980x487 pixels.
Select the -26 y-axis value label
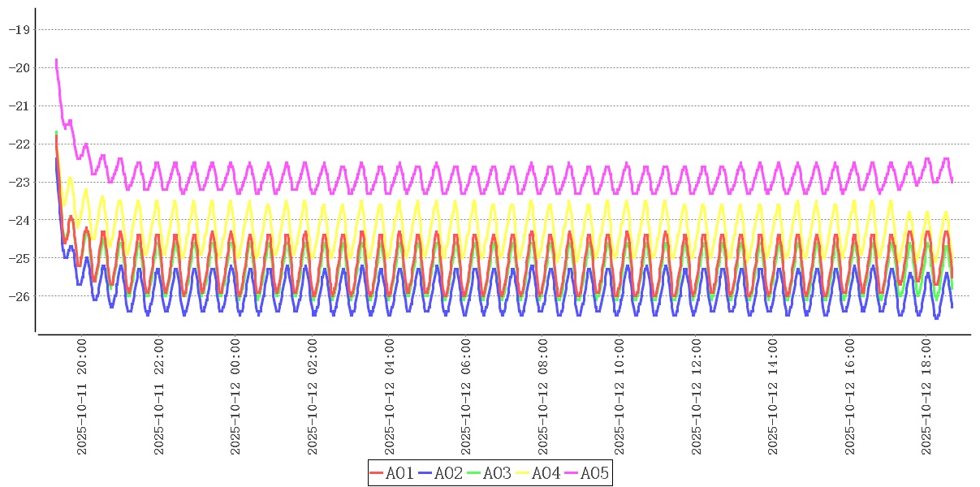18,296
